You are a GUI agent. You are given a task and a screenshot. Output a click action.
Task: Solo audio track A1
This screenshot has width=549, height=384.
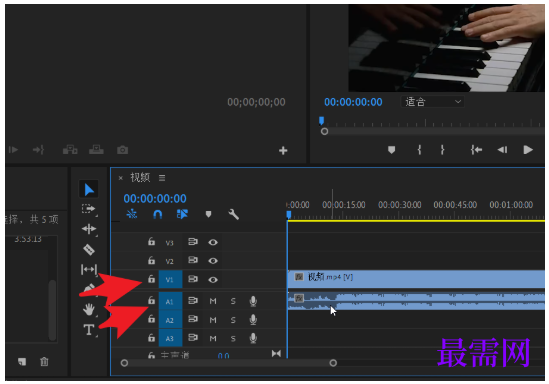[x=233, y=301]
